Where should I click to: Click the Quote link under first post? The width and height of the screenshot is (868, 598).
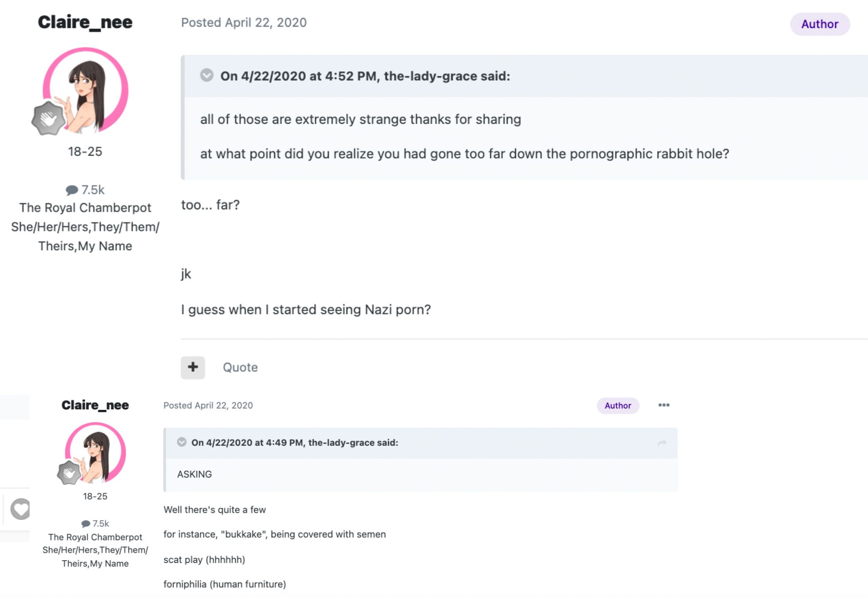pyautogui.click(x=240, y=367)
